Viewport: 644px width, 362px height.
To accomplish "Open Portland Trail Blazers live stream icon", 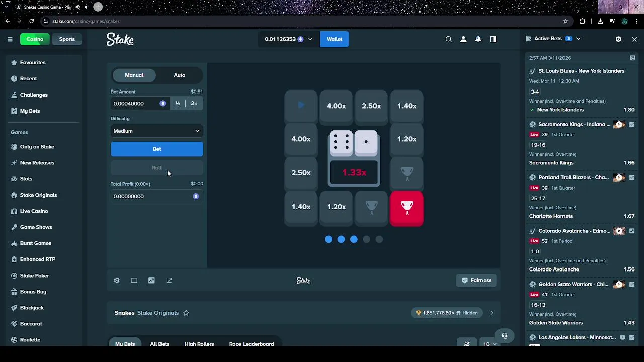I will [x=619, y=177].
